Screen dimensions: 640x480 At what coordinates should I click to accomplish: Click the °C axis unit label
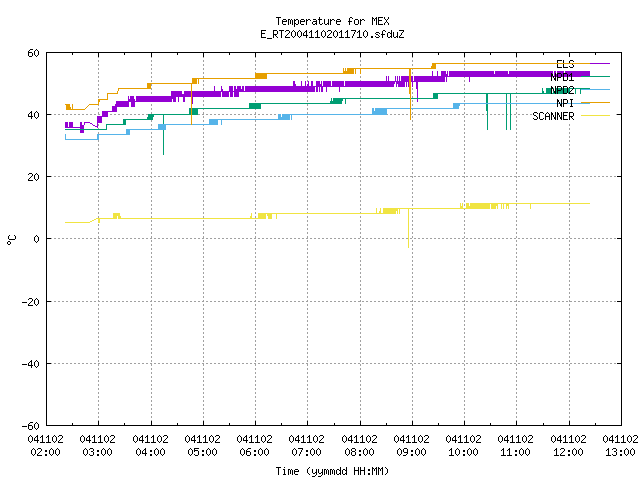click(11, 240)
